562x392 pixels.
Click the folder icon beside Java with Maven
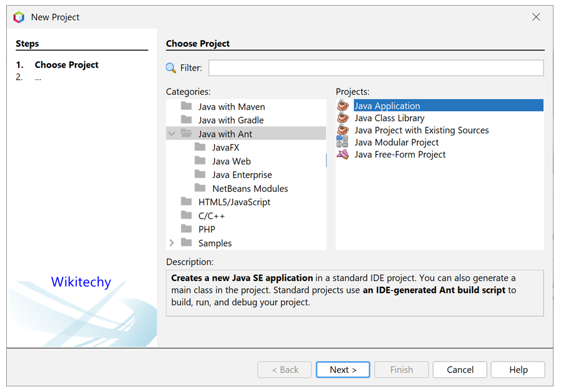tap(186, 106)
